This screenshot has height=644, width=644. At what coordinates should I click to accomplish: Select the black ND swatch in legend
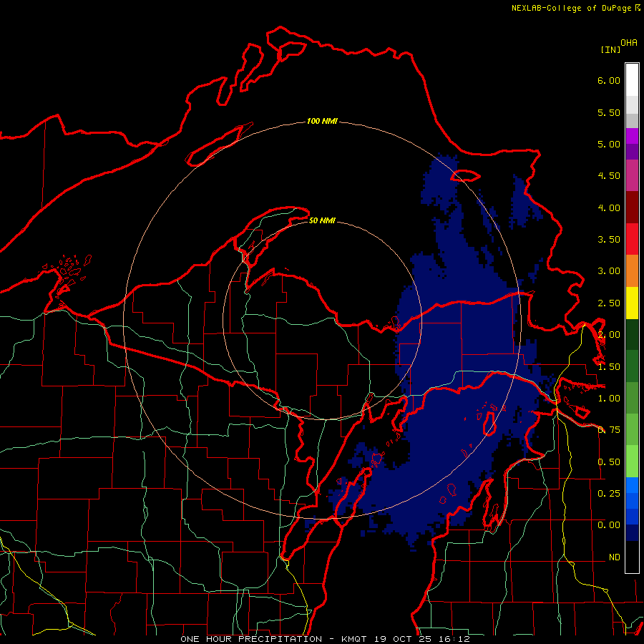point(632,557)
